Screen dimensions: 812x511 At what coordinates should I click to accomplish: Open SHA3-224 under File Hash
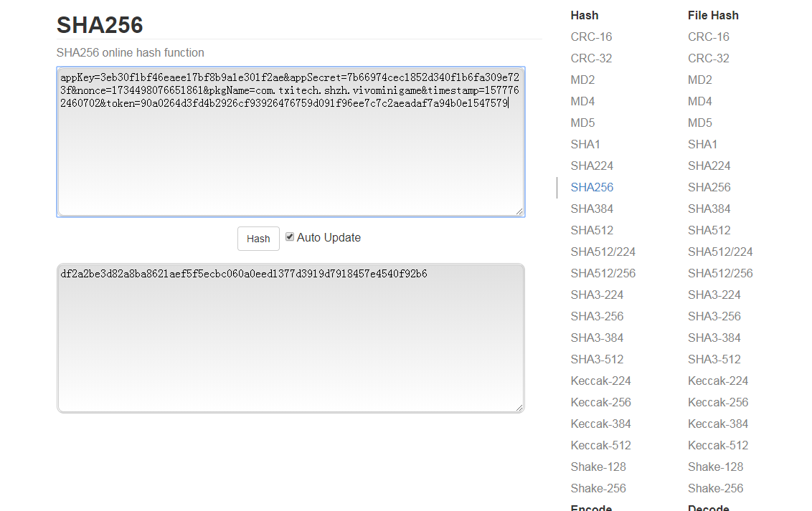[x=714, y=295]
